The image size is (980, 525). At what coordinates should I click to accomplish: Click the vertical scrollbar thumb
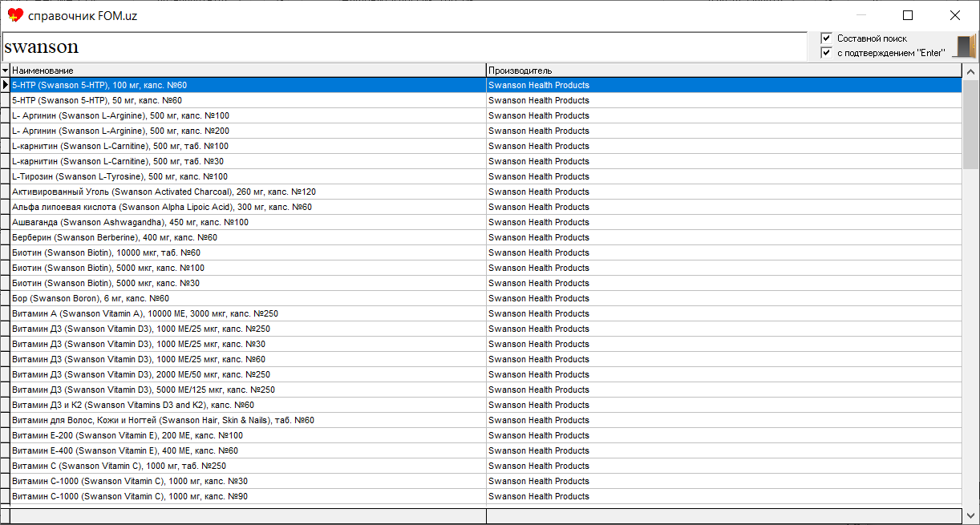click(x=970, y=124)
